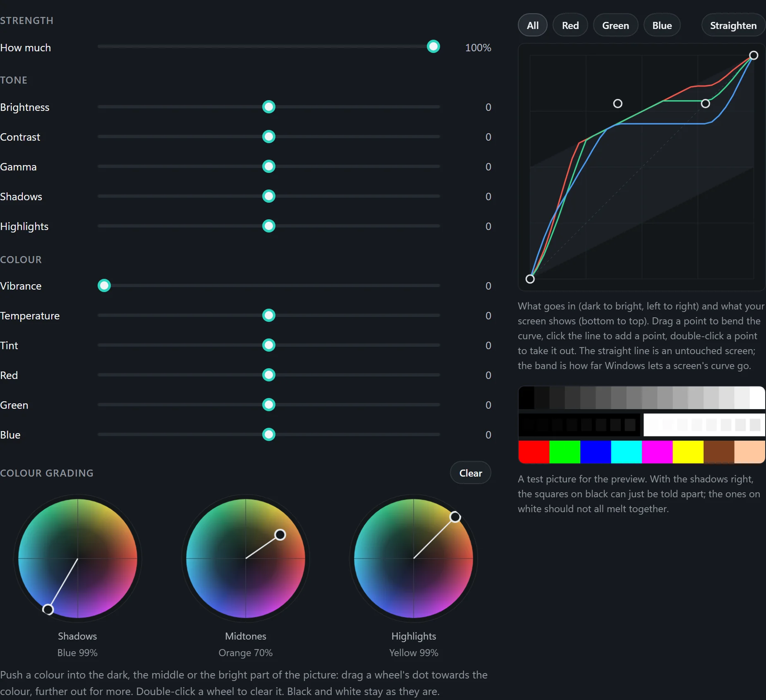The image size is (766, 700).
Task: Switch to the Blue channel tab
Action: pyautogui.click(x=662, y=25)
